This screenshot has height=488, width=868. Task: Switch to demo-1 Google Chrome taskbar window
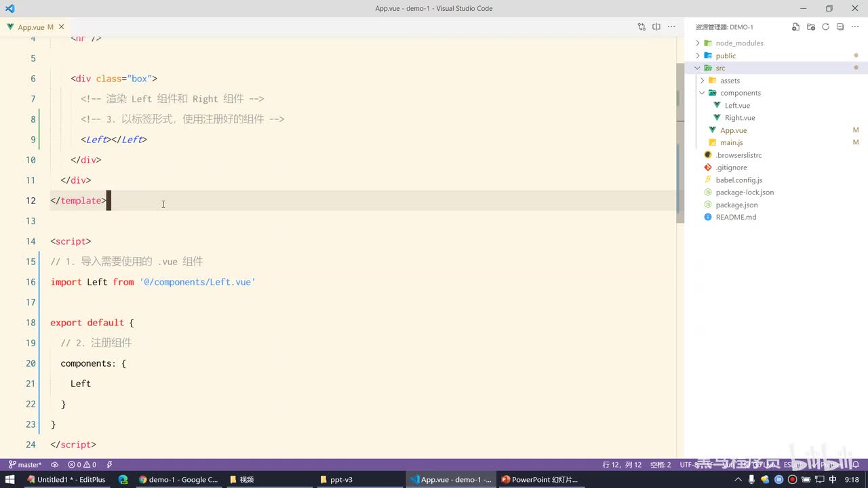[178, 479]
